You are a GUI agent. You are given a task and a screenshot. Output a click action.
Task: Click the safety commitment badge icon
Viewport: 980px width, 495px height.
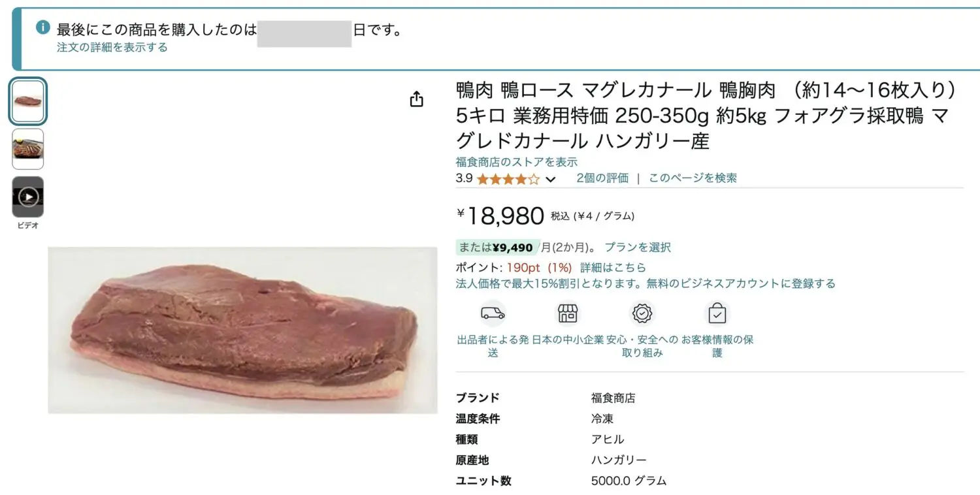coord(642,313)
